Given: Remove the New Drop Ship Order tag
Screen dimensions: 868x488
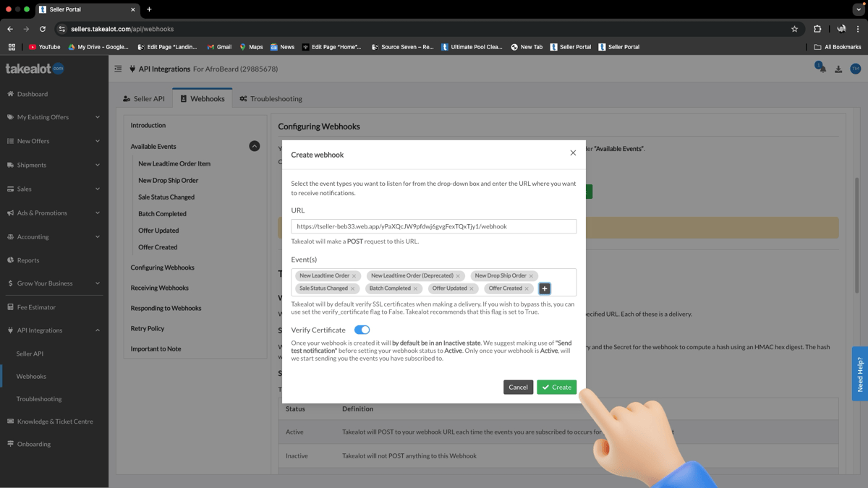Looking at the screenshot, I should 531,276.
